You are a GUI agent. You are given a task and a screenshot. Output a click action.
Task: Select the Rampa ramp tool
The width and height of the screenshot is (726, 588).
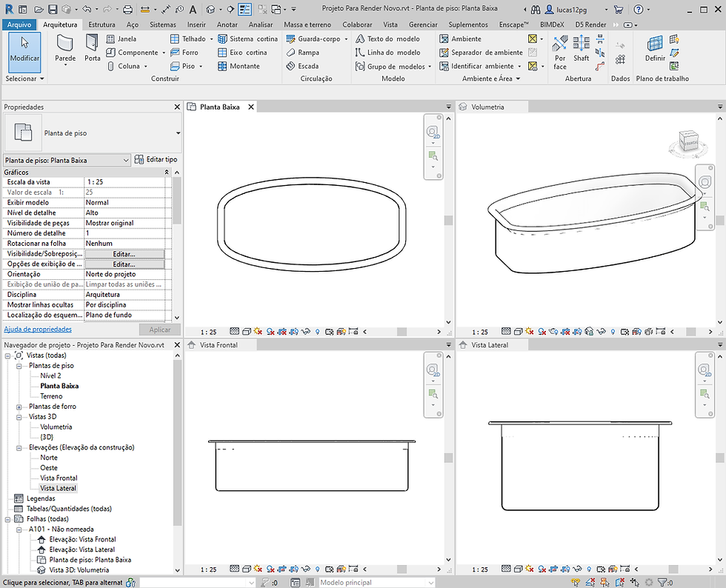pyautogui.click(x=302, y=53)
